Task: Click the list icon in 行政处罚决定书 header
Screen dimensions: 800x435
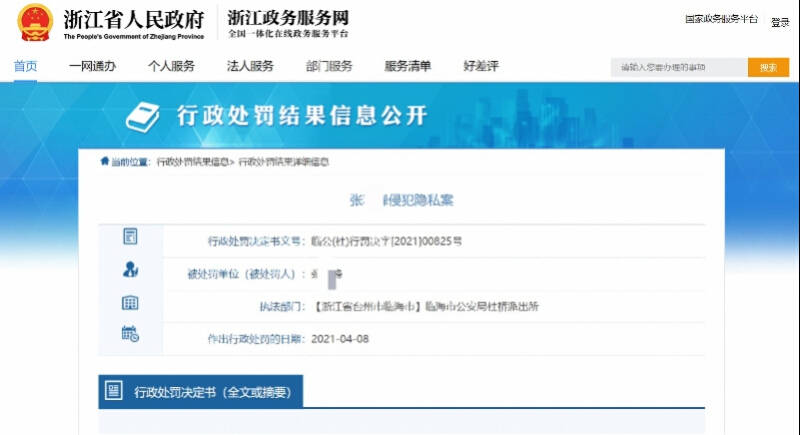Action: click(114, 391)
